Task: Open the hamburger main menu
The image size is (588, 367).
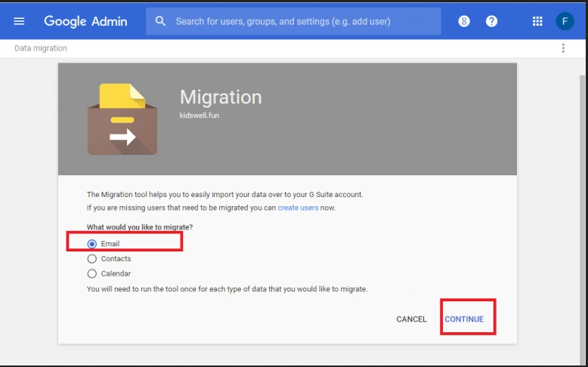Action: pyautogui.click(x=19, y=21)
